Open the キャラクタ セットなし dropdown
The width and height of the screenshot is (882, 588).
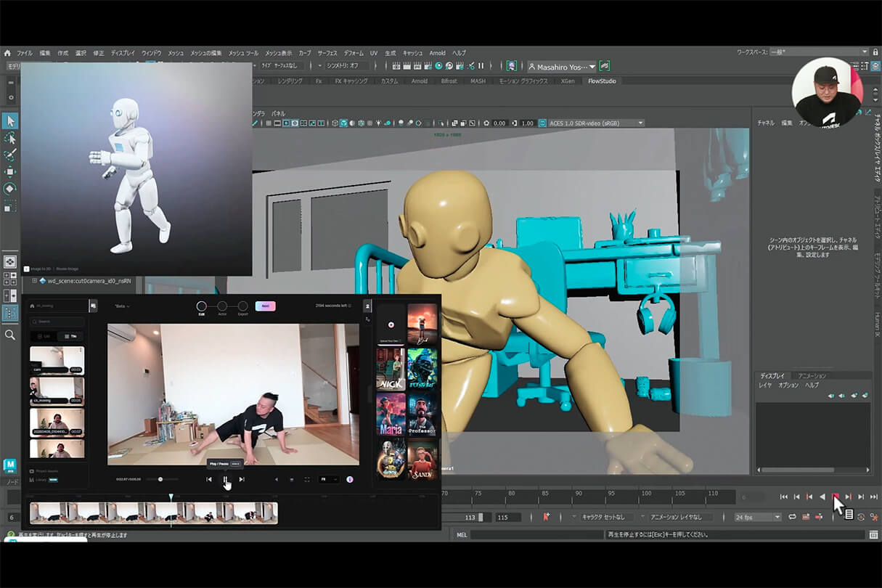(x=608, y=517)
